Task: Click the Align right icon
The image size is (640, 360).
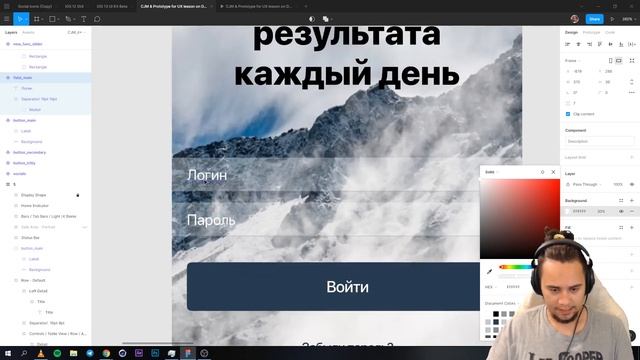Action: (x=589, y=44)
